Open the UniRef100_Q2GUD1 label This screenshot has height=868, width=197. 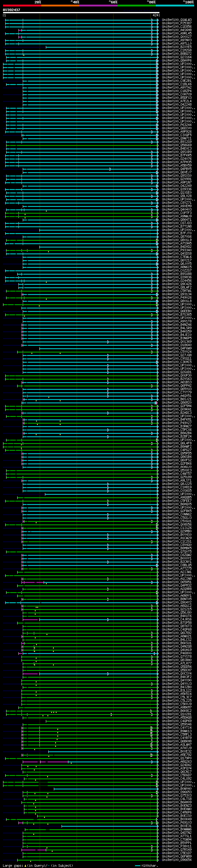tap(176, 372)
